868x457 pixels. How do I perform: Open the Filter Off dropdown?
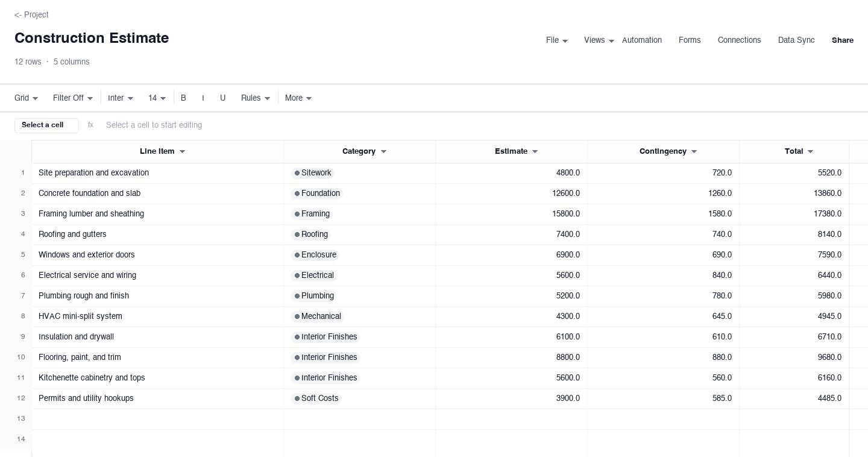pos(73,98)
